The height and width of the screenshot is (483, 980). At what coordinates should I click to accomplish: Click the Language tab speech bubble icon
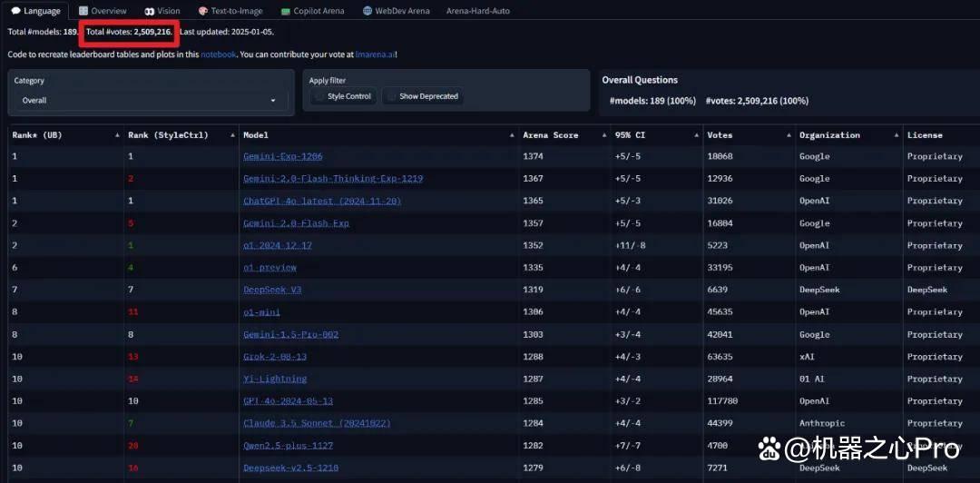(x=16, y=11)
